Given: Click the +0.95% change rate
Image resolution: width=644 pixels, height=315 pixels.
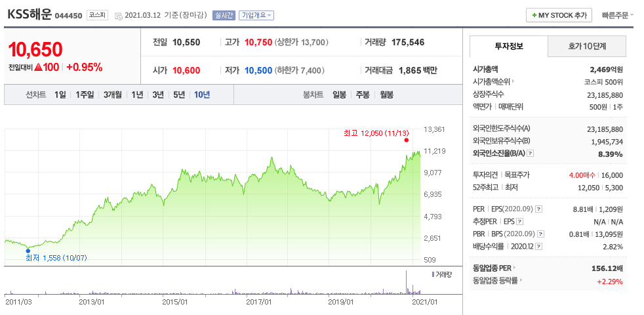Looking at the screenshot, I should pos(84,68).
